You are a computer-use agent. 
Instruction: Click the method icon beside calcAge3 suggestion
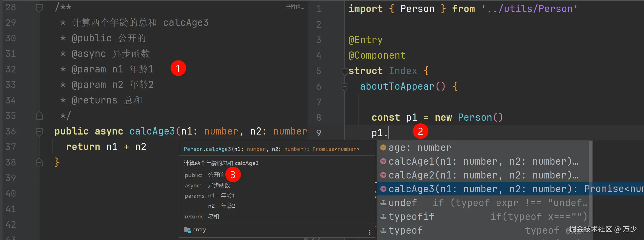(x=383, y=189)
